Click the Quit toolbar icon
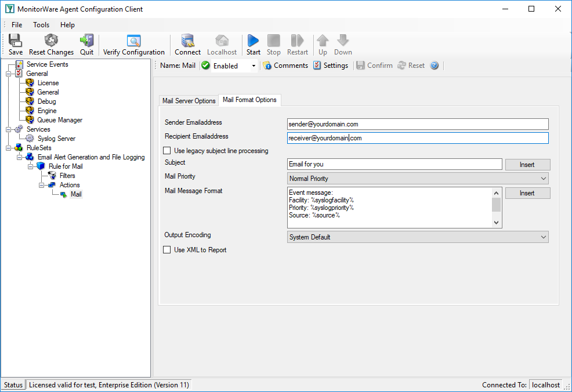The image size is (572, 392). point(86,45)
